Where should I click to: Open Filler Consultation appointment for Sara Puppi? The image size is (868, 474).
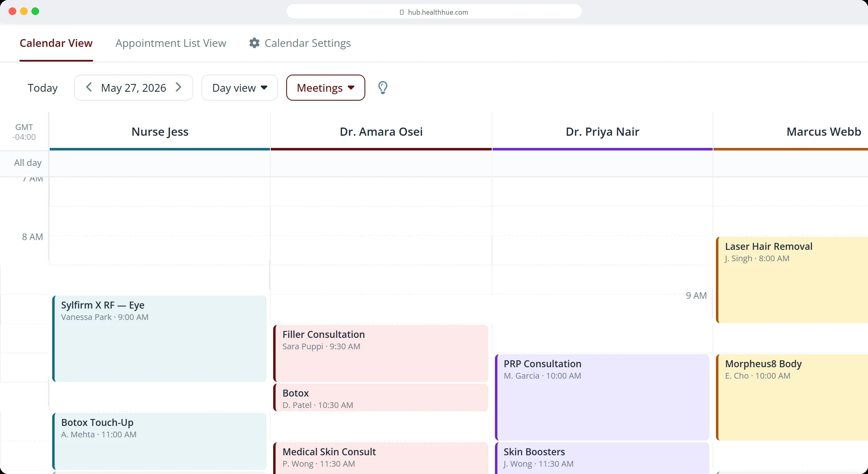click(381, 353)
